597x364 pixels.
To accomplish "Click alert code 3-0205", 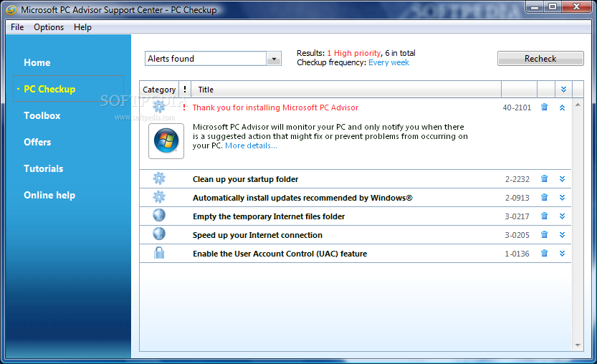I will point(517,235).
